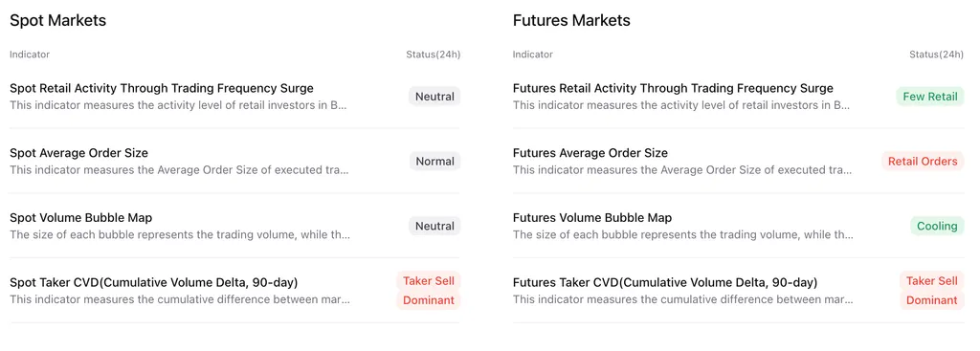Click the Few Retail status badge

click(930, 97)
